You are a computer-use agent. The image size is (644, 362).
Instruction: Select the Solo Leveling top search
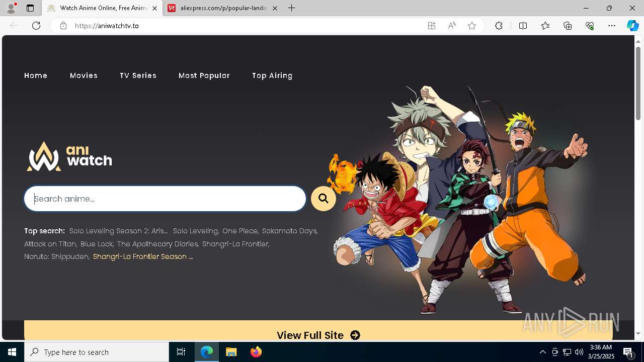(x=195, y=231)
